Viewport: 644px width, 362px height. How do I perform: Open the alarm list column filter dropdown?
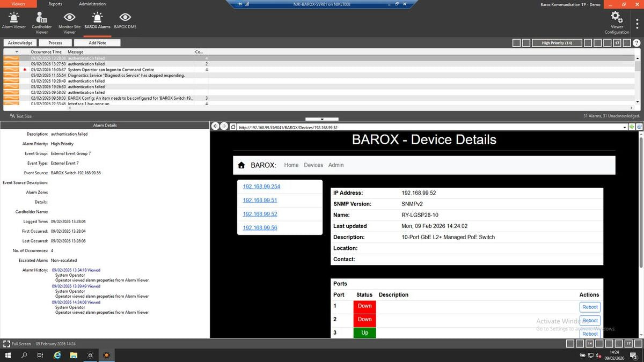(16, 52)
